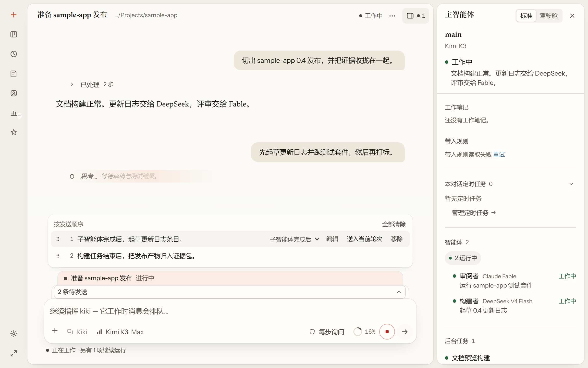Open the 管理定时任务 link
Image resolution: width=588 pixels, height=368 pixels.
click(x=474, y=213)
